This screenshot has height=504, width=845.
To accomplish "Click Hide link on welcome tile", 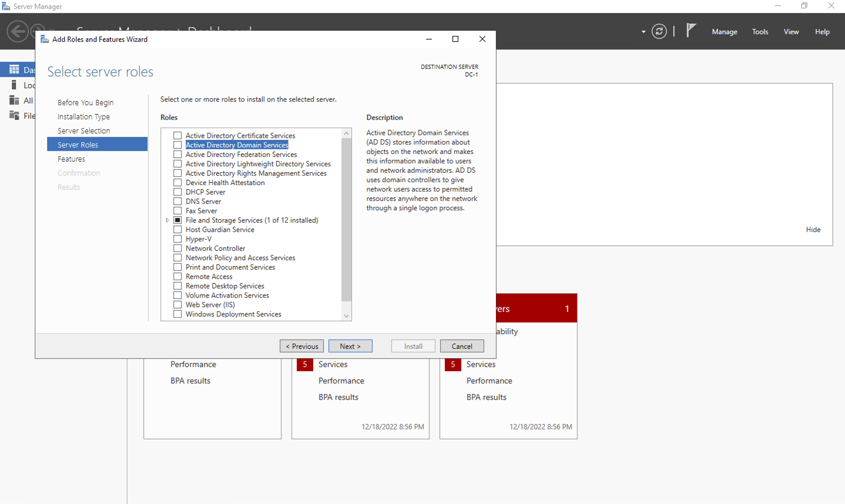I will tap(813, 230).
